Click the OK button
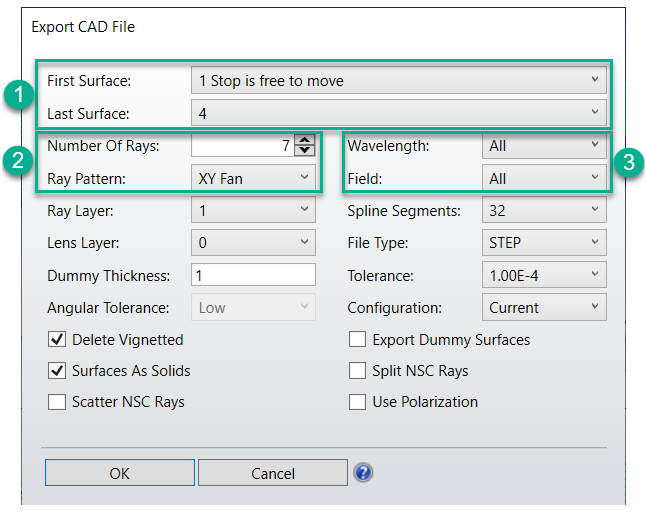646x516 pixels. click(x=119, y=473)
